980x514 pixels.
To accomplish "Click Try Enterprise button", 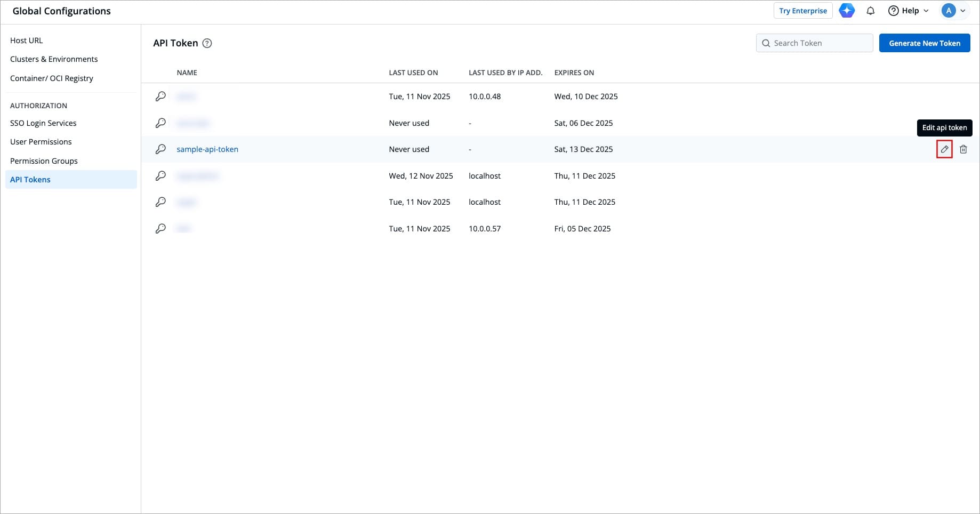I will (x=802, y=11).
